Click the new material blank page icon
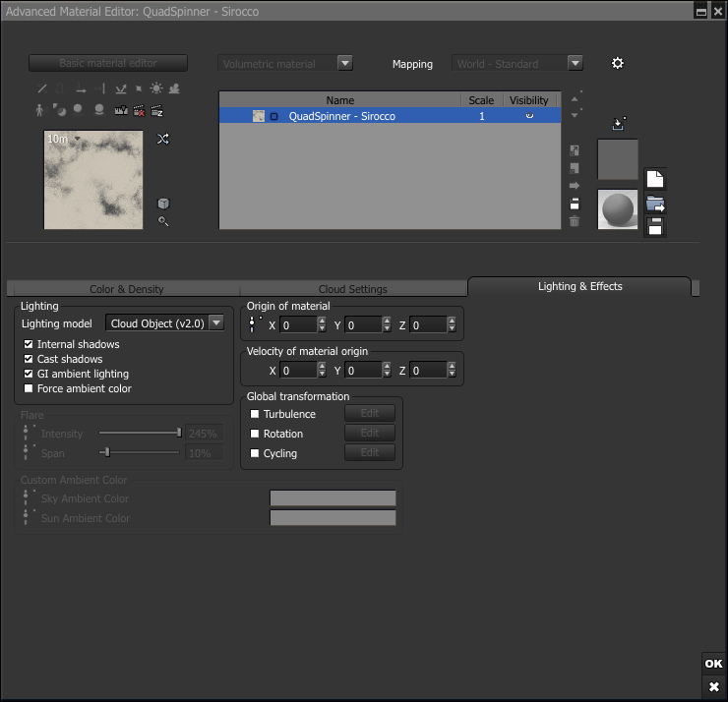The image size is (728, 702). pyautogui.click(x=655, y=180)
